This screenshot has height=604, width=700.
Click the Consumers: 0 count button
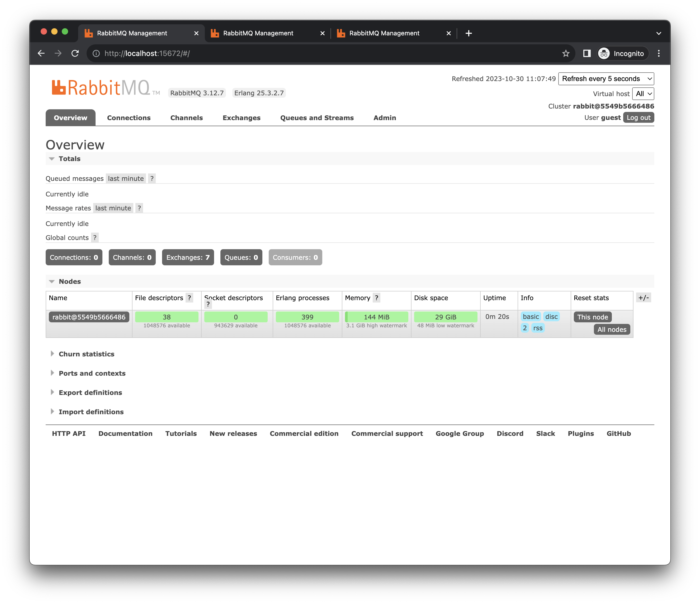(295, 257)
